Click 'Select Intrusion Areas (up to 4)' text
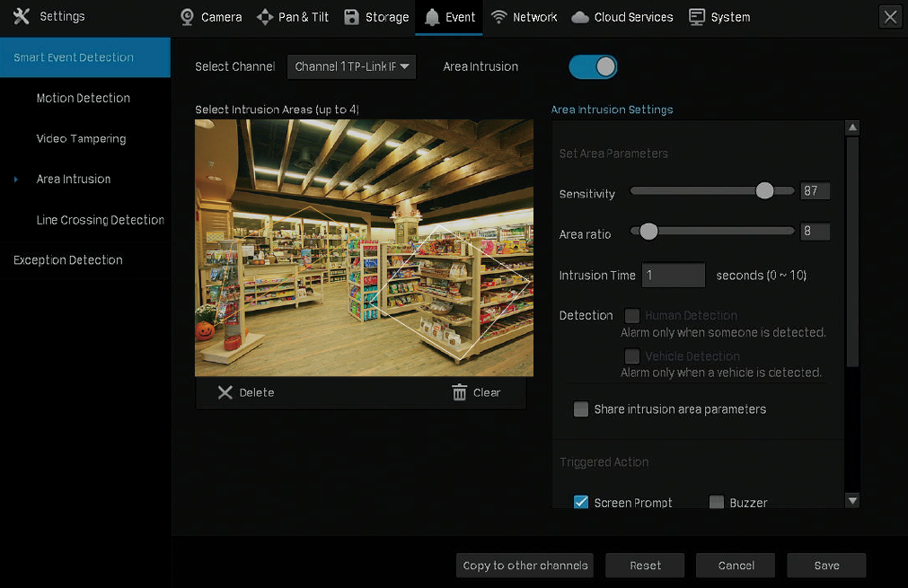 tap(277, 110)
